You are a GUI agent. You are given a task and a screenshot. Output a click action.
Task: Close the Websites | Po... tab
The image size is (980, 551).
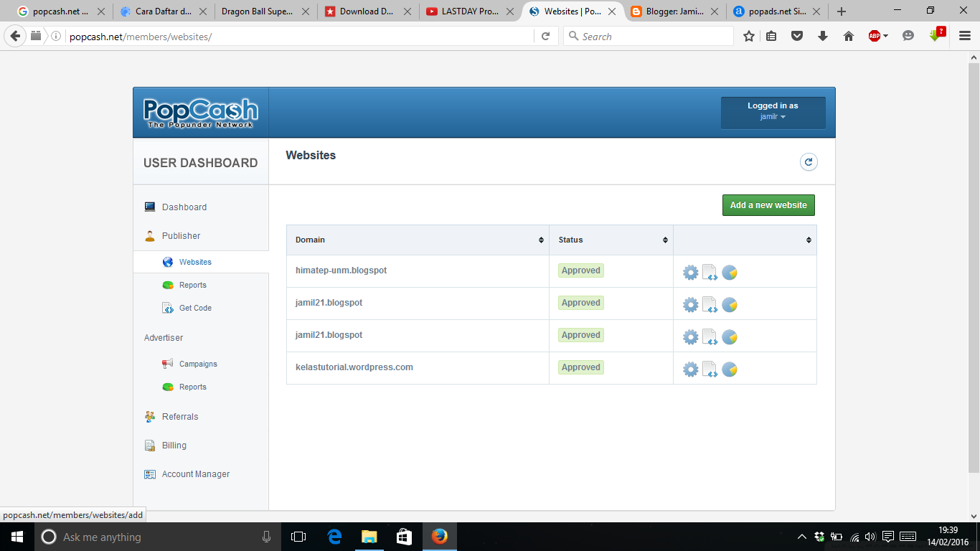coord(613,11)
